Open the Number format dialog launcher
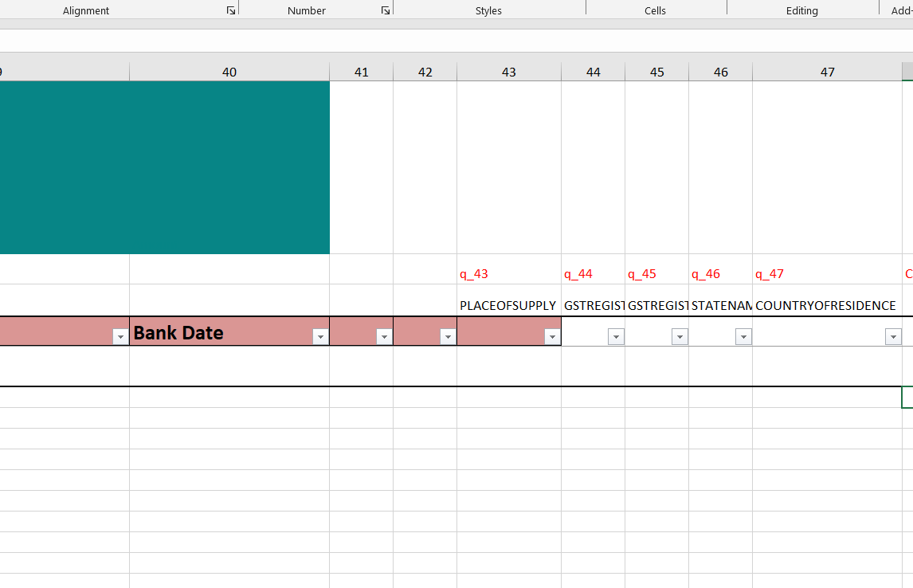This screenshot has height=588, width=913. 386,10
